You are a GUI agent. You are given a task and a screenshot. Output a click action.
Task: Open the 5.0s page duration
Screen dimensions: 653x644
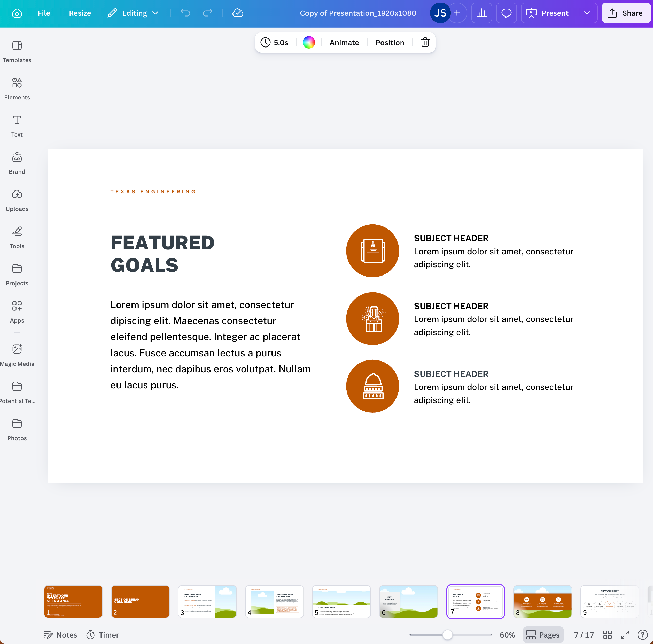[274, 42]
